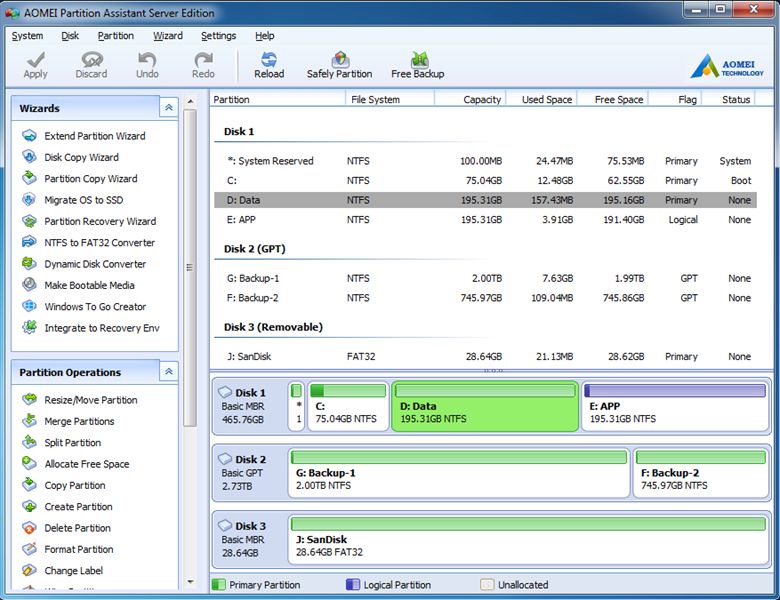The height and width of the screenshot is (600, 780).
Task: Open Safely Partition from toolbar
Action: [x=339, y=65]
